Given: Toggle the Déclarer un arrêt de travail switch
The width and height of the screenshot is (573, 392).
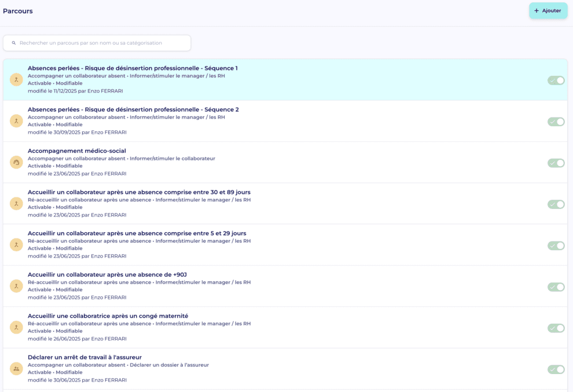Looking at the screenshot, I should 556,369.
